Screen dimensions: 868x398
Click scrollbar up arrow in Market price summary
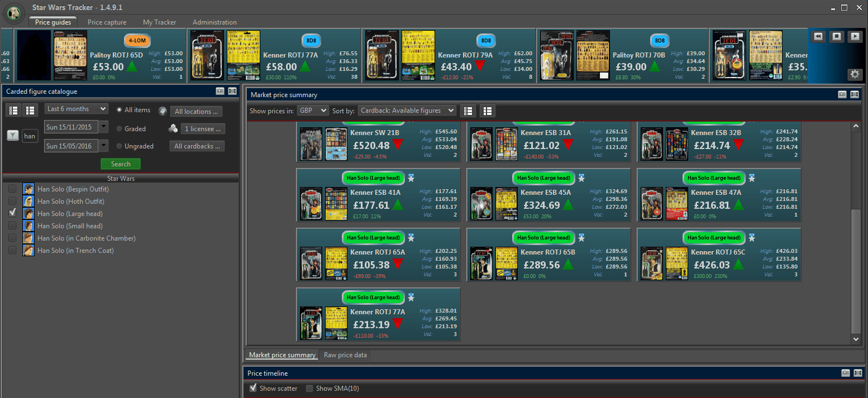pos(856,127)
